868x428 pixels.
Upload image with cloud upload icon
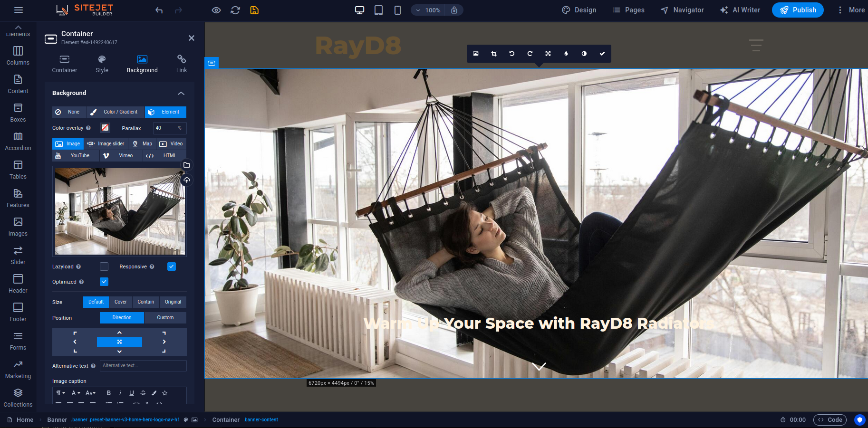(x=187, y=181)
